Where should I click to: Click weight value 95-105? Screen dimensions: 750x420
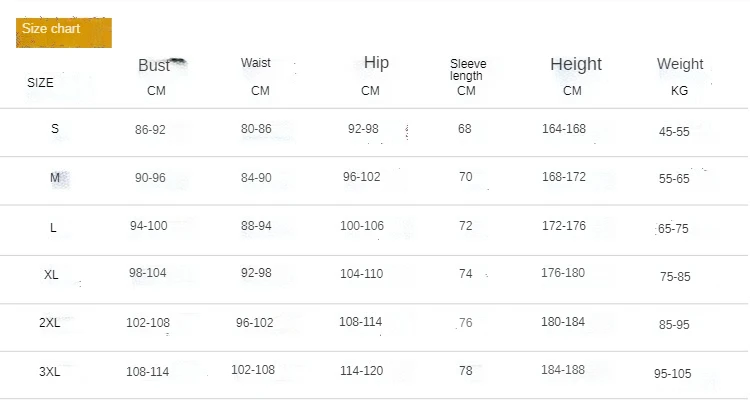[x=673, y=374]
